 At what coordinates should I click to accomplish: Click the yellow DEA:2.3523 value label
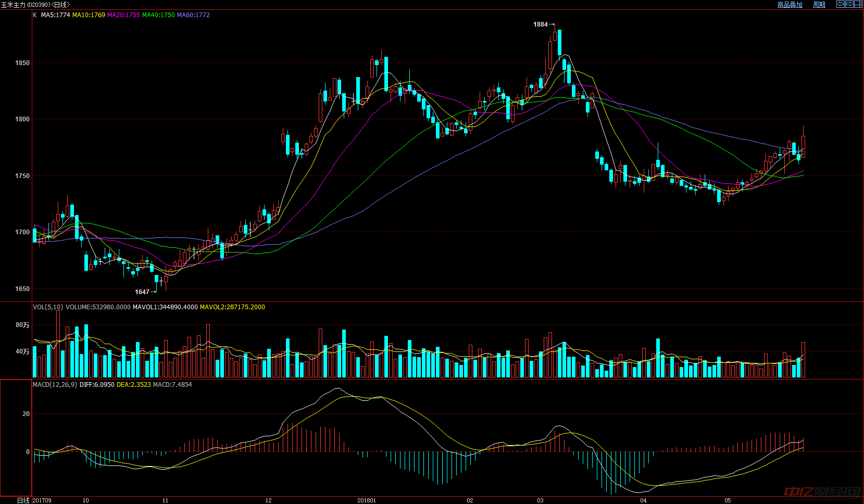click(x=133, y=385)
